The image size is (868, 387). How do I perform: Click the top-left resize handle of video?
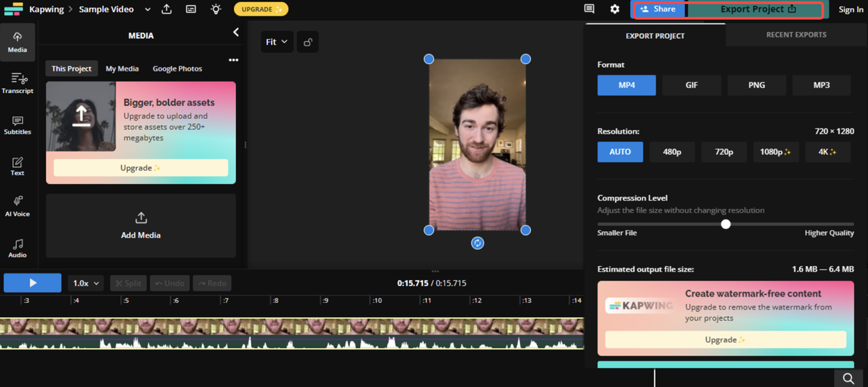pyautogui.click(x=429, y=59)
